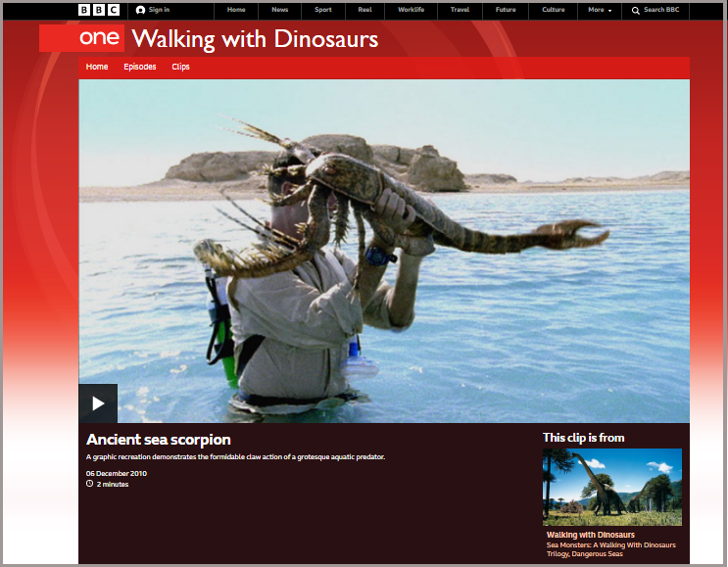
Task: Expand the More dropdown menu
Action: 600,10
